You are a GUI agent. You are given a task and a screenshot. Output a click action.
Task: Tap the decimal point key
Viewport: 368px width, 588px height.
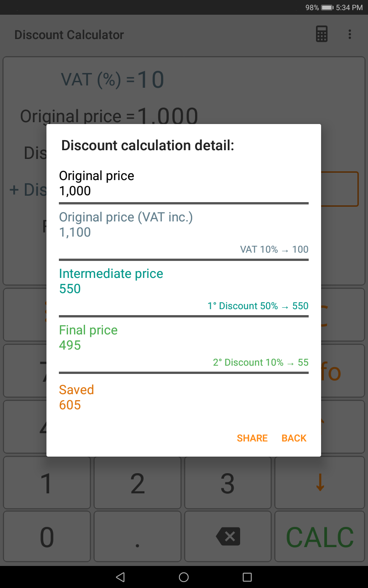click(138, 536)
